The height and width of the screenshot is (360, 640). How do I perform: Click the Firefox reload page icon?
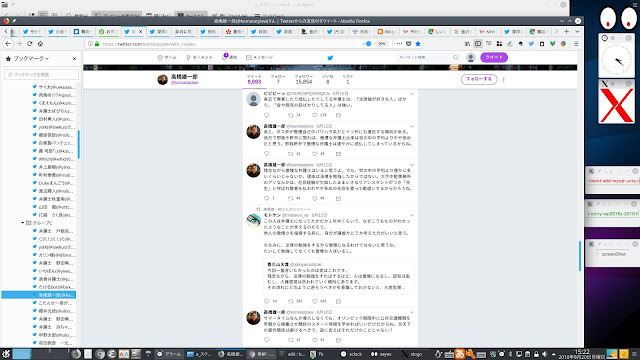tap(29, 44)
